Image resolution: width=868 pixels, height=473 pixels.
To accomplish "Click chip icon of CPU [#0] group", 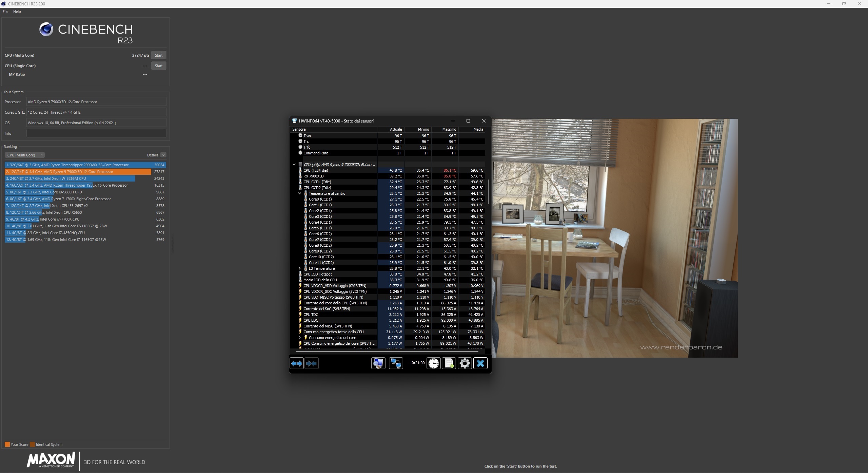I will (x=300, y=165).
